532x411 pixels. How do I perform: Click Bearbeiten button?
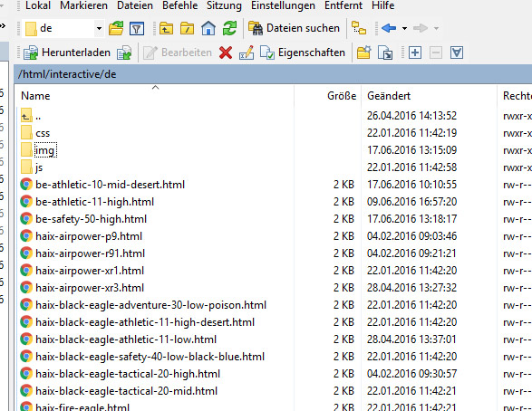(178, 53)
